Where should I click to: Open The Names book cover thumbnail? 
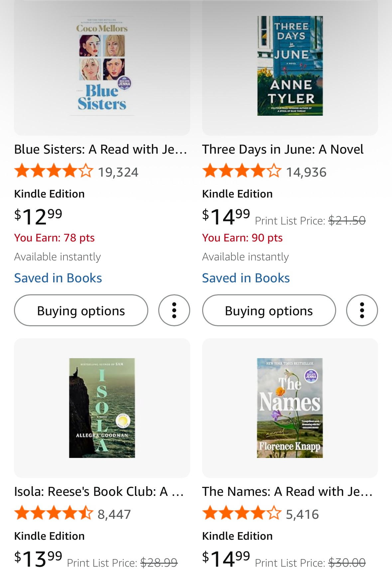pyautogui.click(x=290, y=408)
